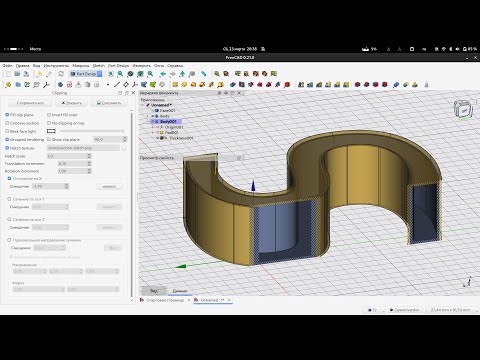Enable the Back face light checkbox
The height and width of the screenshot is (360, 480).
[7, 131]
